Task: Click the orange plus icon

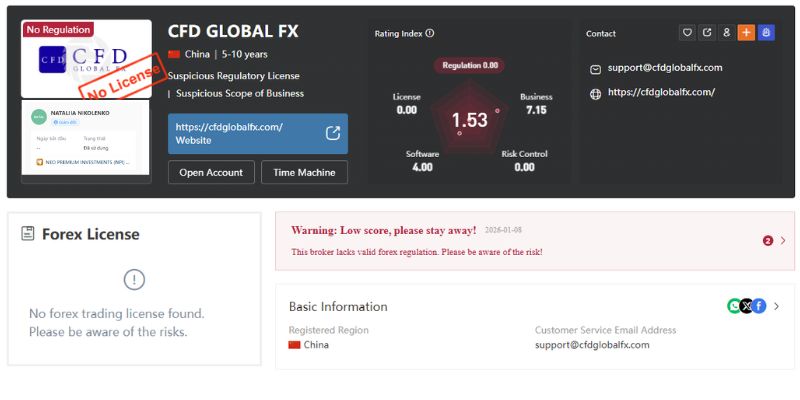Action: (746, 33)
